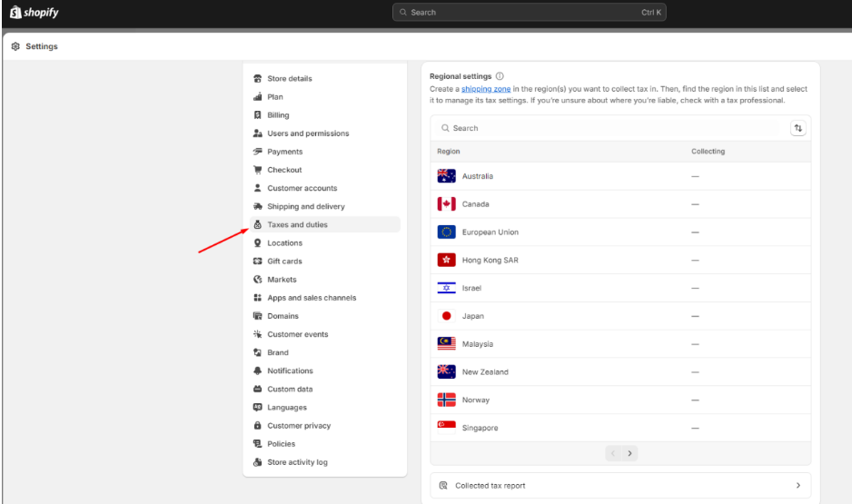Open Store activity log page
852x504 pixels.
pos(325,462)
